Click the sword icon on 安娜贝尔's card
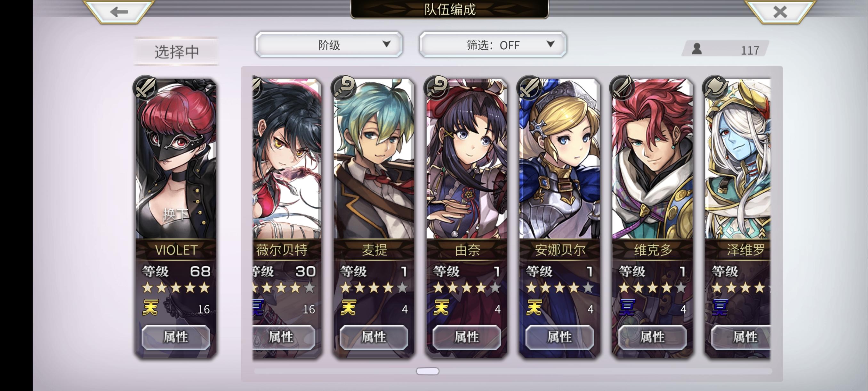This screenshot has height=391, width=868. point(529,87)
